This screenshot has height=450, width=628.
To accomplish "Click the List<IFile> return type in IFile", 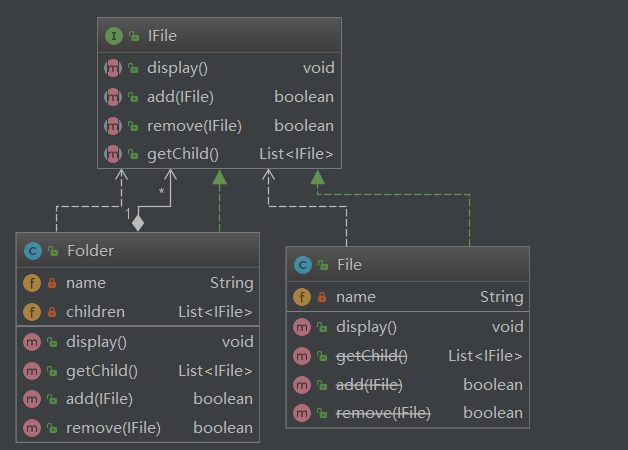I will [296, 154].
